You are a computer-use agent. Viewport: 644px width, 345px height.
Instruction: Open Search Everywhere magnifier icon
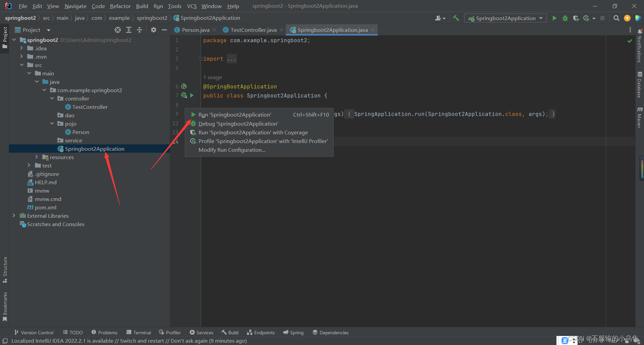click(x=616, y=18)
